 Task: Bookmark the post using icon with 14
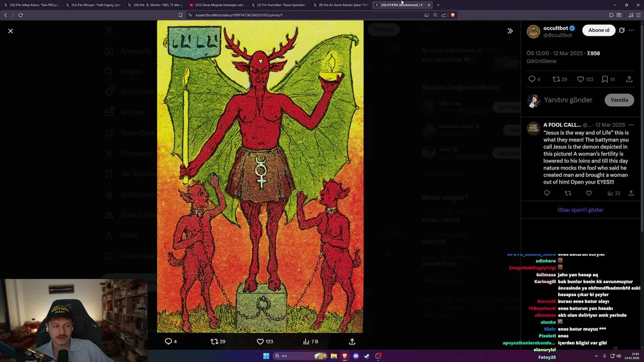pos(605,79)
